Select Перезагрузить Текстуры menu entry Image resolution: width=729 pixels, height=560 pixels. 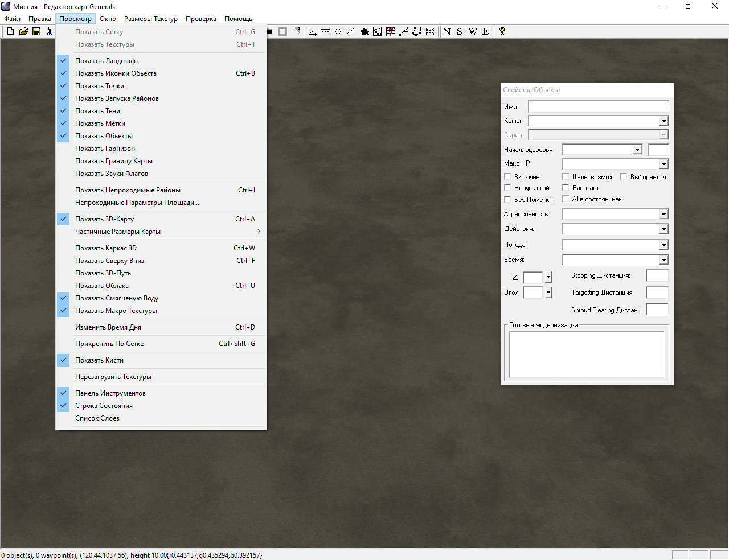click(113, 377)
